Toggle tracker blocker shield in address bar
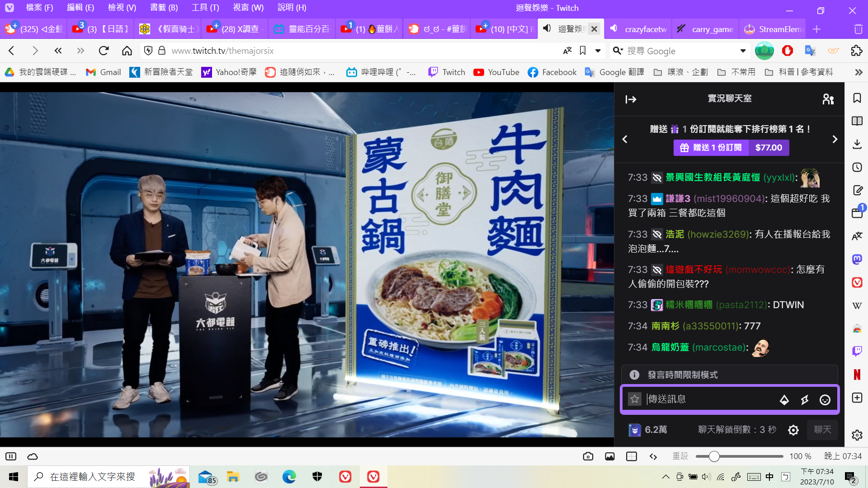Screen dimensions: 868x488 (148, 51)
